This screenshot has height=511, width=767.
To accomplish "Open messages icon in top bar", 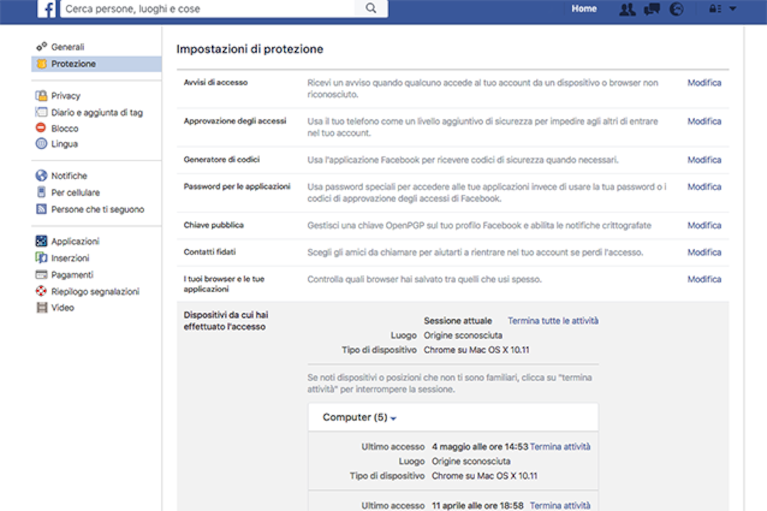I will click(x=652, y=9).
